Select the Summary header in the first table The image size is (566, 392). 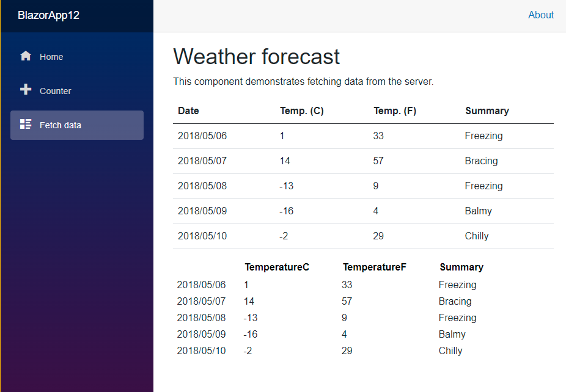tap(487, 111)
